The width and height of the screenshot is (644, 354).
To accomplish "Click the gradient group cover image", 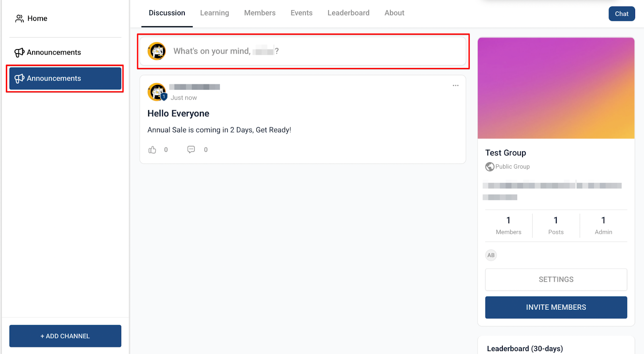I will tap(556, 88).
